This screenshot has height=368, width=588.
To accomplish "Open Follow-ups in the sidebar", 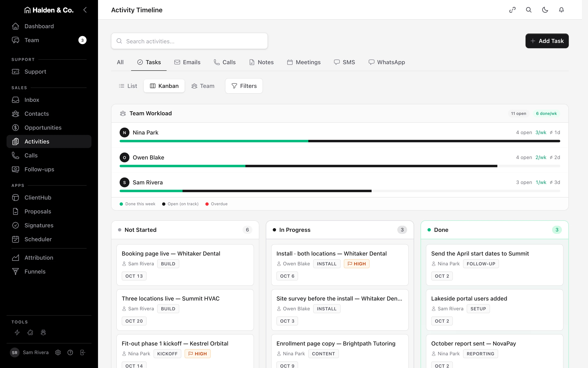I will point(49,169).
